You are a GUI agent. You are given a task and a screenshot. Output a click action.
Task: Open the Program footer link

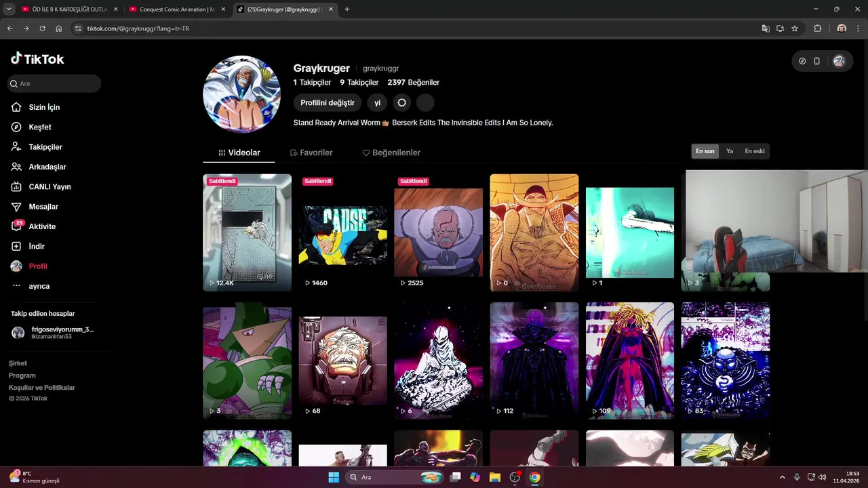click(x=22, y=375)
